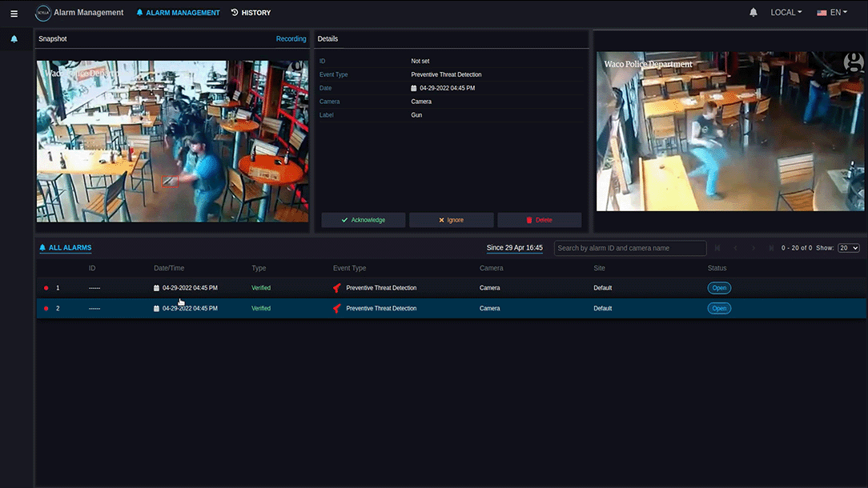Screen dimensions: 868x488
Task: Open the hamburger menu
Action: pyautogui.click(x=14, y=13)
